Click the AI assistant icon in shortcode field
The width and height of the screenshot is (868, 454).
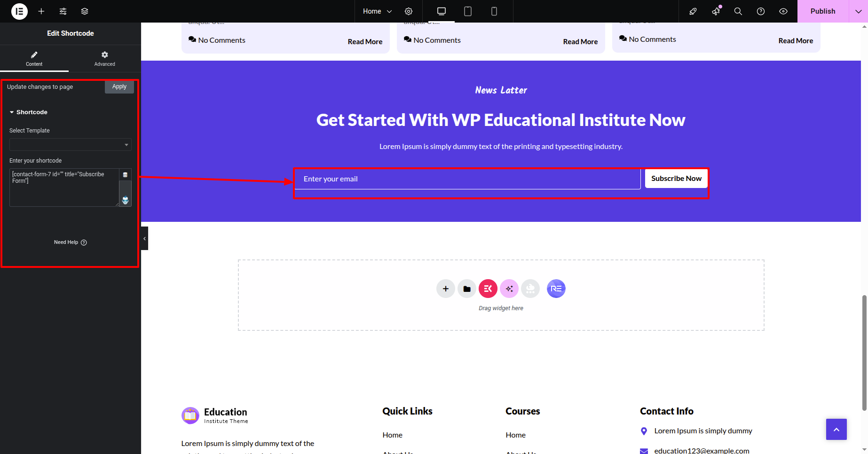tap(125, 200)
